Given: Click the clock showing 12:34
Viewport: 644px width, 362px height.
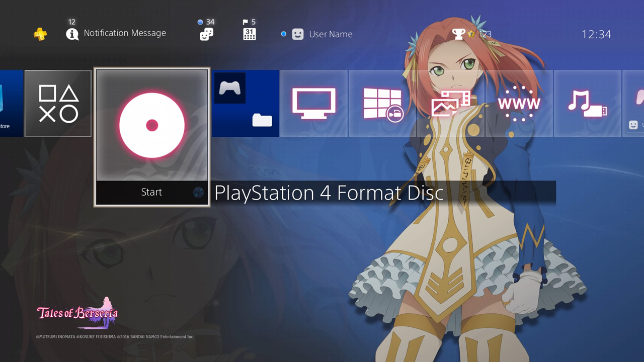Looking at the screenshot, I should [596, 34].
